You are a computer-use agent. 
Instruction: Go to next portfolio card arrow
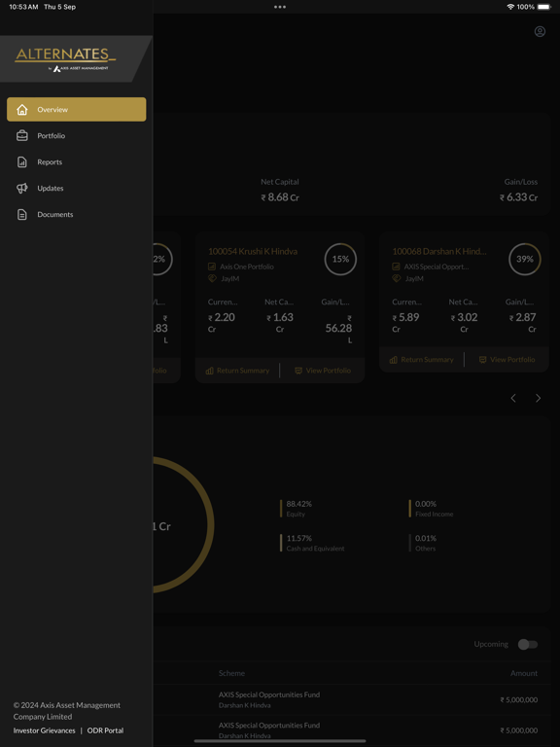point(538,398)
